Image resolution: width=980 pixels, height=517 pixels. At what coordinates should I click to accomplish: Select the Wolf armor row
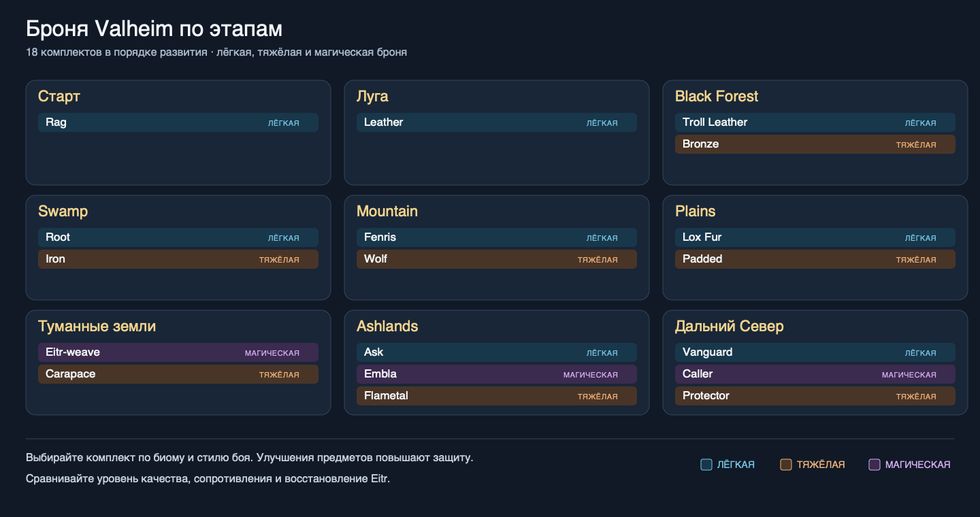click(497, 259)
